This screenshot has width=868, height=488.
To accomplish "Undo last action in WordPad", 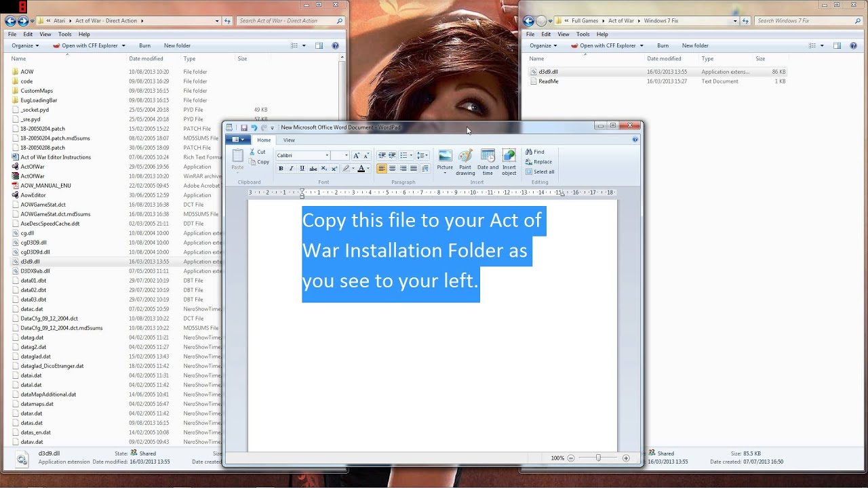I will (x=254, y=127).
